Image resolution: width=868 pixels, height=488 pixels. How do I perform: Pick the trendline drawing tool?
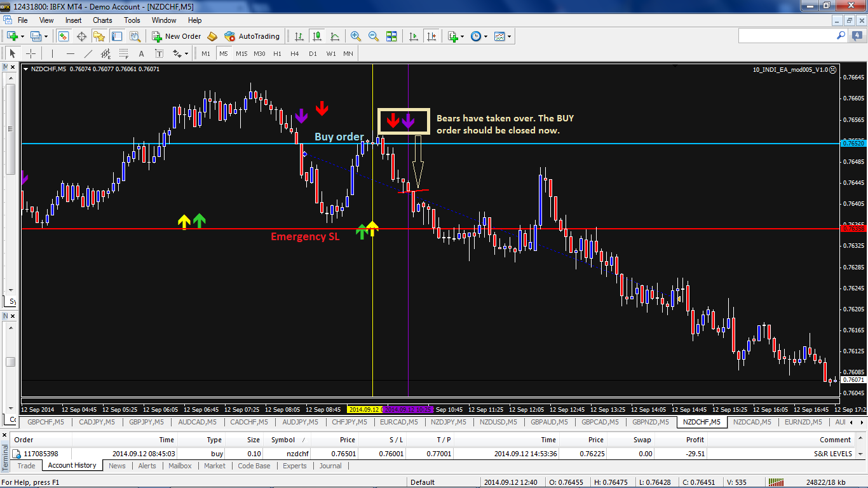point(88,54)
